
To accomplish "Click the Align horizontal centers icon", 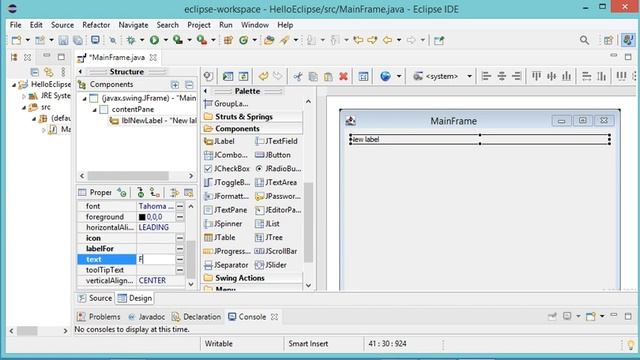I will 502,76.
